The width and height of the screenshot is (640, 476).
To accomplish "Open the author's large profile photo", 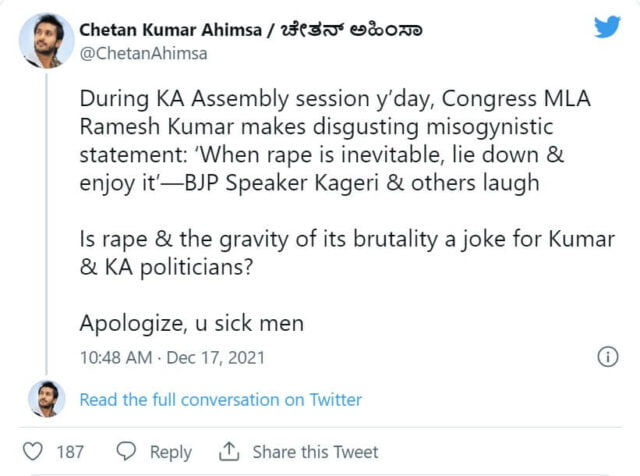I will [46, 40].
